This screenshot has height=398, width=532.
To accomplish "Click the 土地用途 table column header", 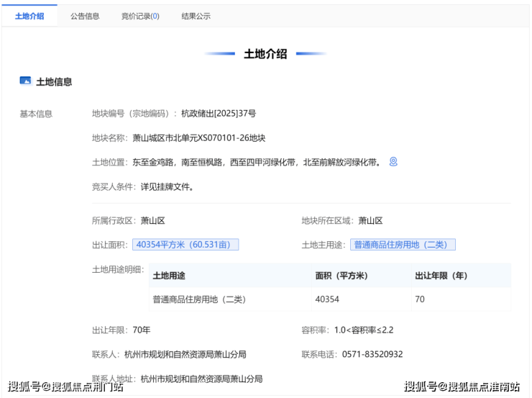I will [x=169, y=276].
